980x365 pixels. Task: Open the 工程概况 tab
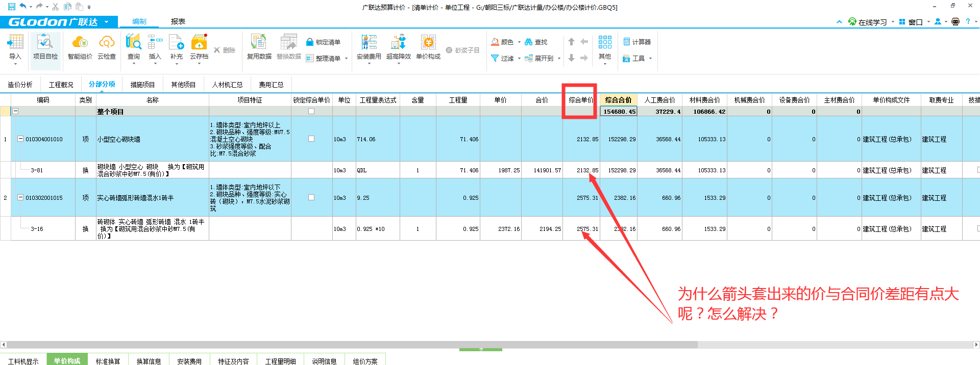(x=61, y=85)
